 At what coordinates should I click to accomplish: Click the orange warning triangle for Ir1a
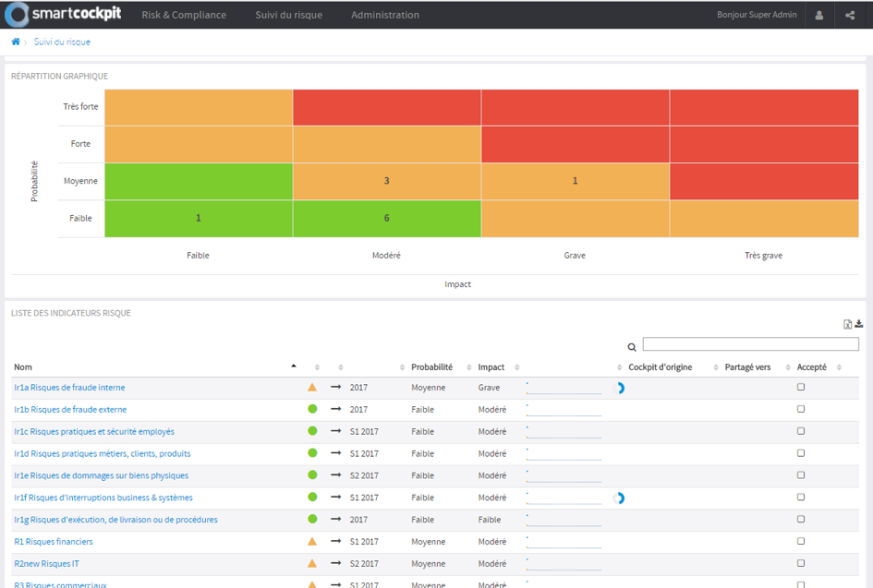pos(312,388)
